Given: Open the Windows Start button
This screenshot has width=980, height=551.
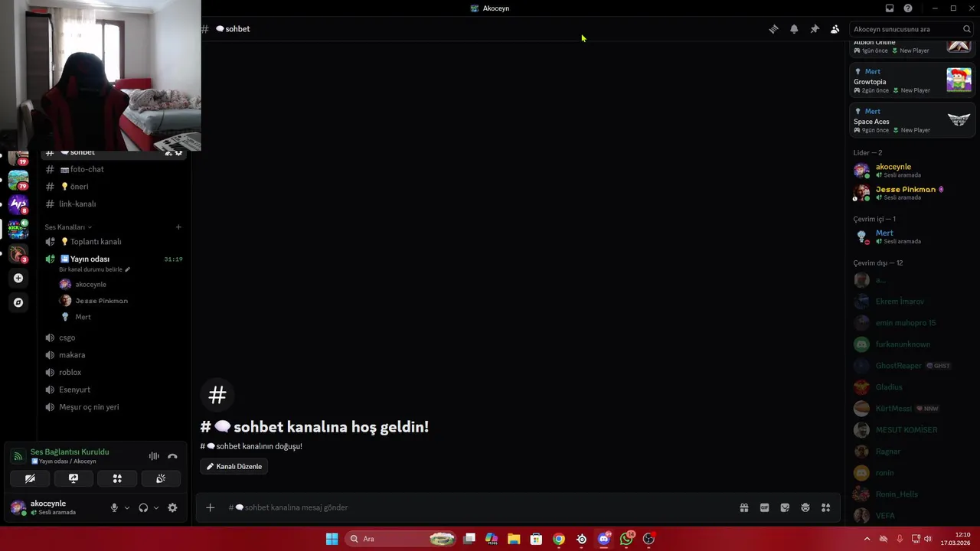Looking at the screenshot, I should (332, 539).
